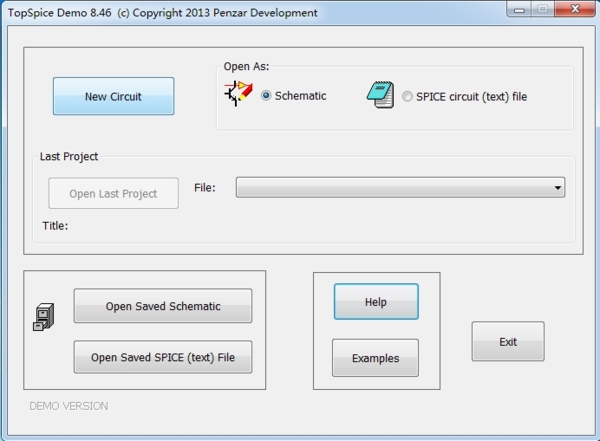Viewport: 600px width, 441px height.
Task: Show the Examples
Action: [375, 358]
